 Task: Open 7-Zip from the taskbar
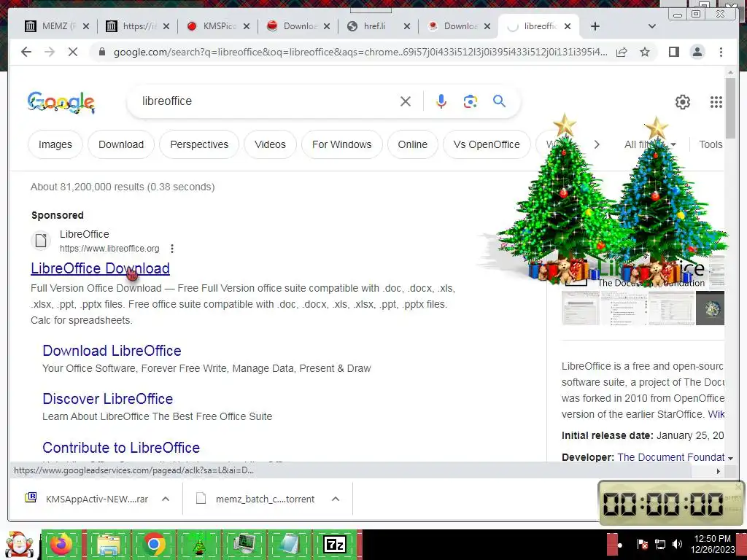click(x=334, y=544)
